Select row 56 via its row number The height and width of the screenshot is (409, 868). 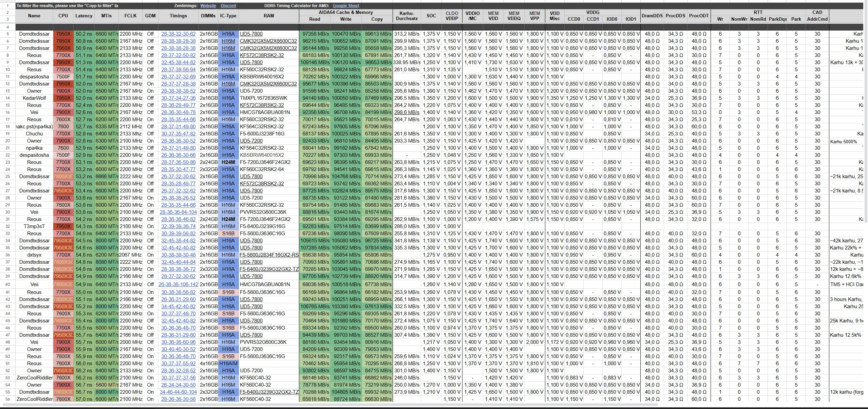[x=7, y=399]
